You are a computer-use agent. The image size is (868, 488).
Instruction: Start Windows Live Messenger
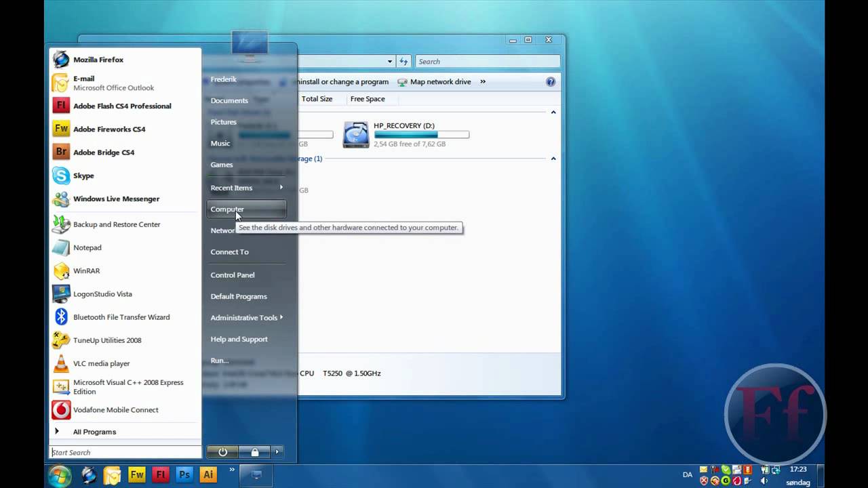pos(125,199)
